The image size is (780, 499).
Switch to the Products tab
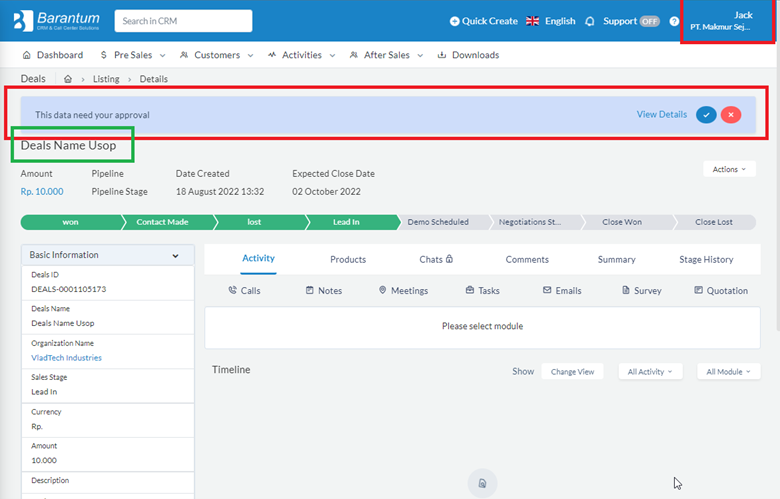point(348,259)
